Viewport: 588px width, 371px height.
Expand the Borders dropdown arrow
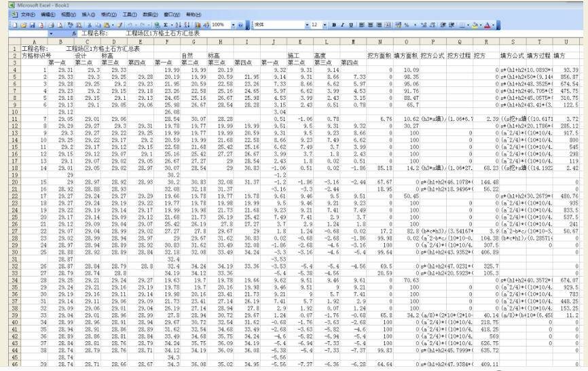(x=468, y=24)
